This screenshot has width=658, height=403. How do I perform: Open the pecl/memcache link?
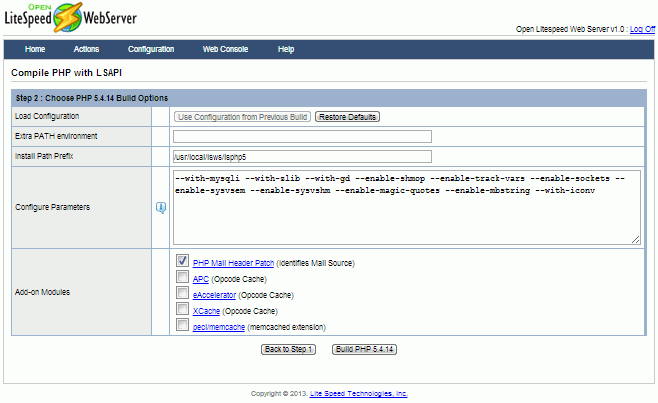pyautogui.click(x=219, y=327)
